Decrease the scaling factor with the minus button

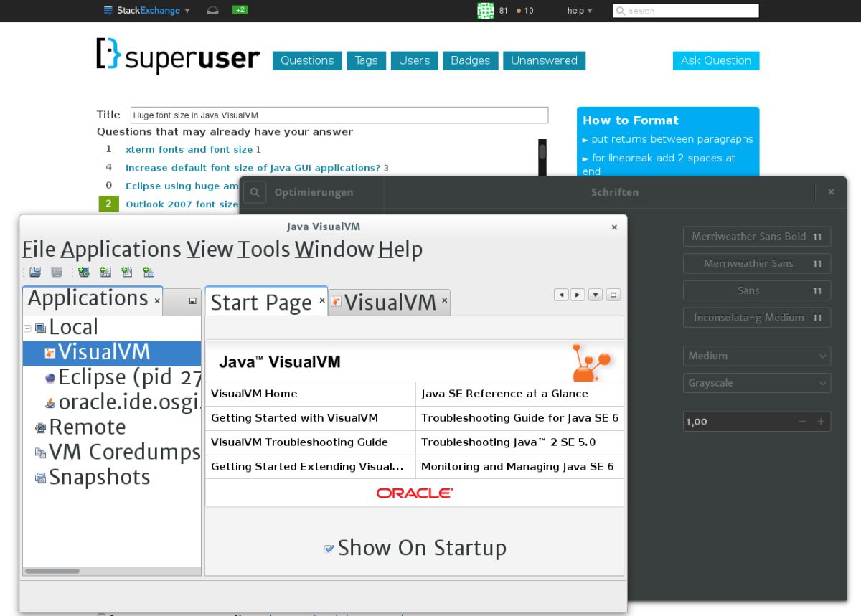pyautogui.click(x=802, y=422)
